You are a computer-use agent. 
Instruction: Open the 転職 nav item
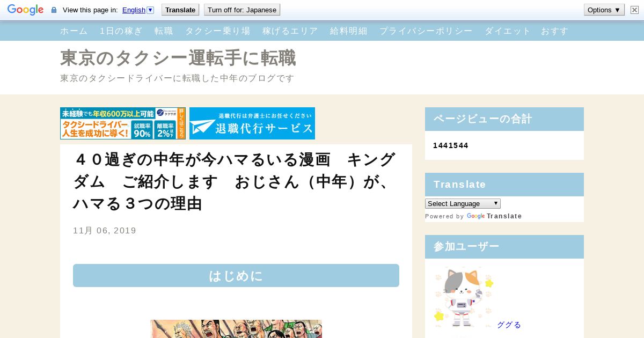pos(164,31)
